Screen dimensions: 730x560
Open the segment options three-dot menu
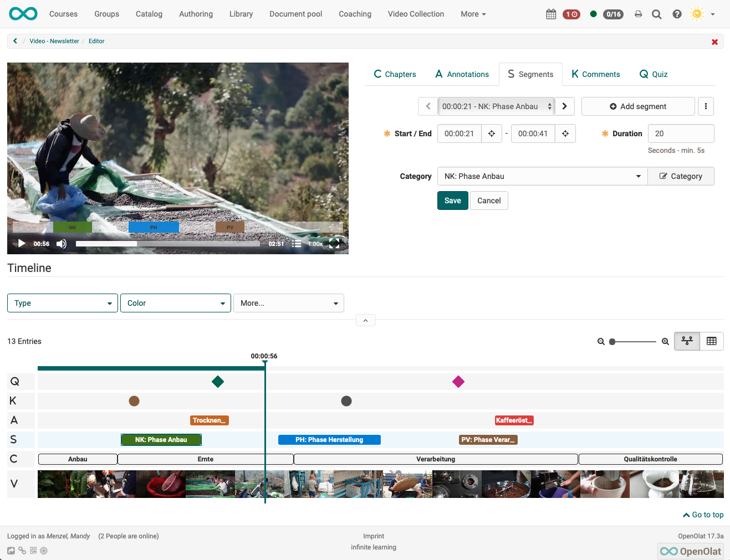[706, 106]
